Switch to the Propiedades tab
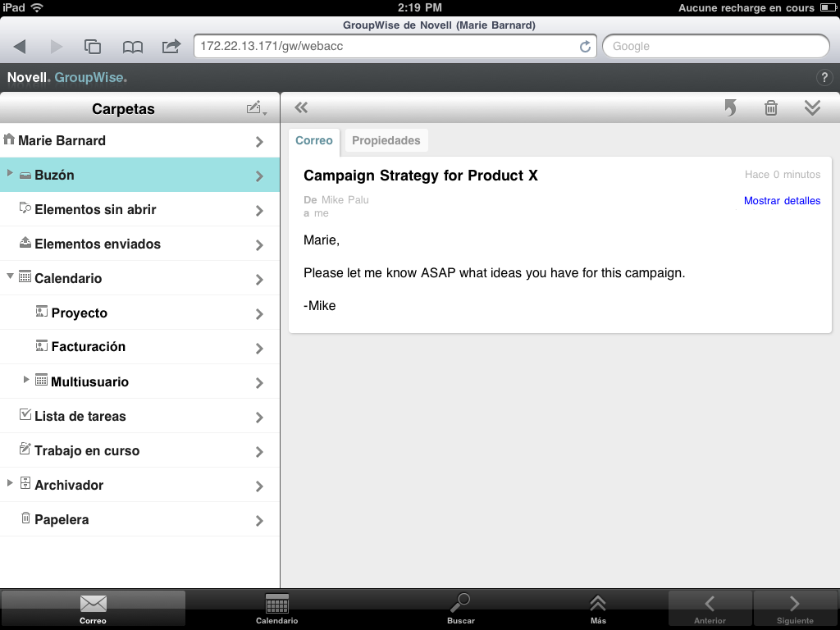 (x=386, y=140)
